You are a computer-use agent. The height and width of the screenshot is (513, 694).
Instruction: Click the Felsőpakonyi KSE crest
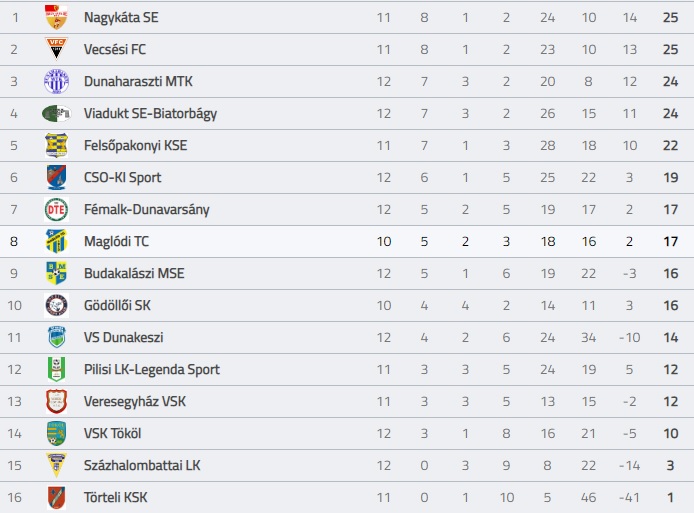[x=56, y=145]
